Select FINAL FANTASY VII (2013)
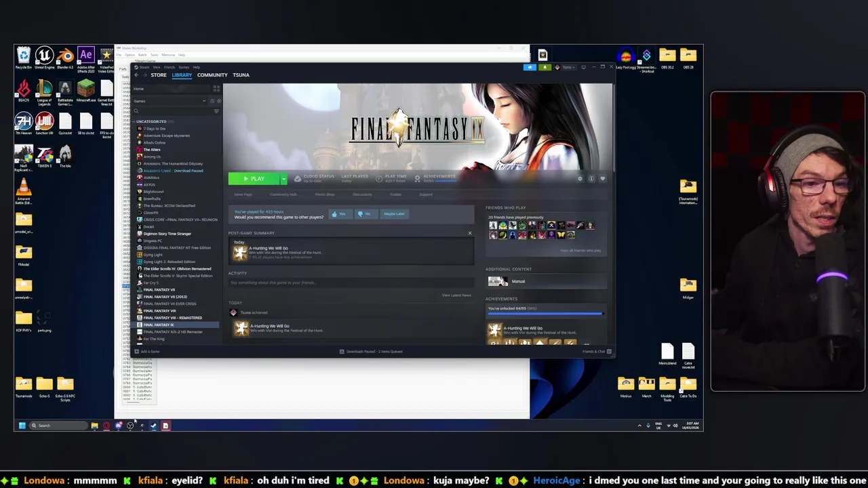 (x=165, y=297)
